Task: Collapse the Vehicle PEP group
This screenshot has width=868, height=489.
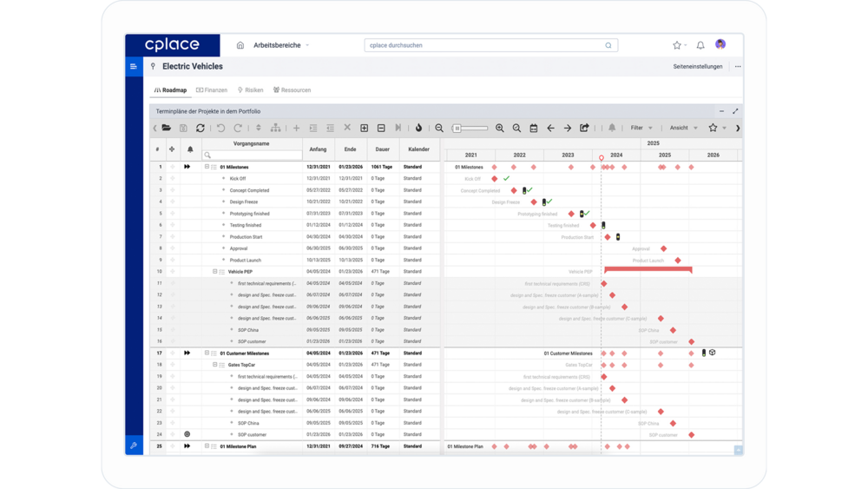Action: pos(215,272)
